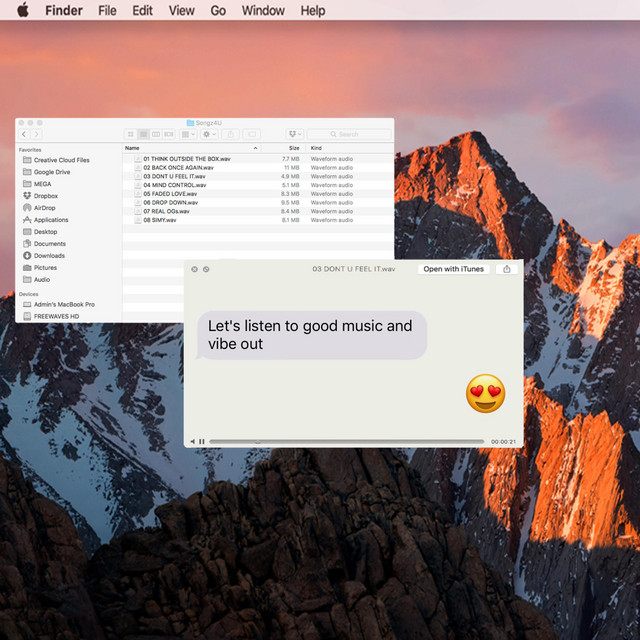Screen dimensions: 640x640
Task: Open the Action gear dropdown menu
Action: 208,134
